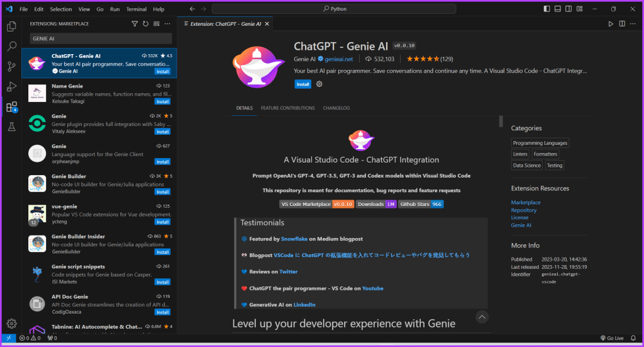Open the Testing flask icon

pos(11,127)
